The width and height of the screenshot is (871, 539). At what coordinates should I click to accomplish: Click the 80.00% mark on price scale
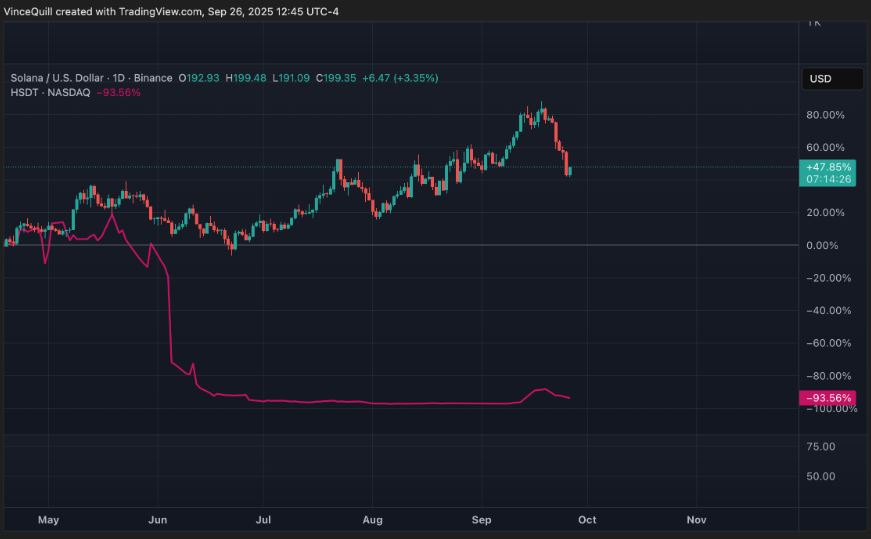coord(827,115)
